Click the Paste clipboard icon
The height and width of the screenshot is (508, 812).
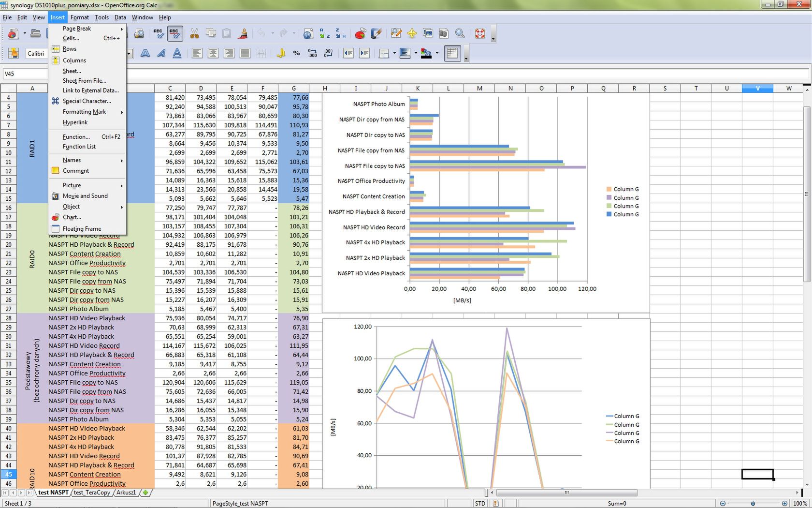click(x=227, y=33)
